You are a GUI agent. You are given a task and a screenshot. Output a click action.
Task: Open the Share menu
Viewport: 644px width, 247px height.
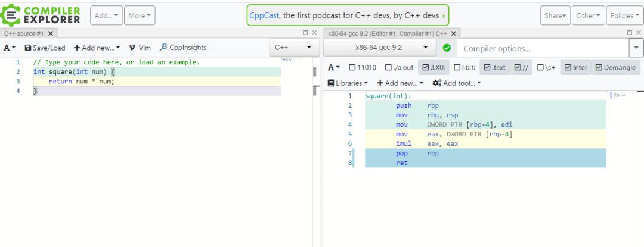[x=555, y=15]
